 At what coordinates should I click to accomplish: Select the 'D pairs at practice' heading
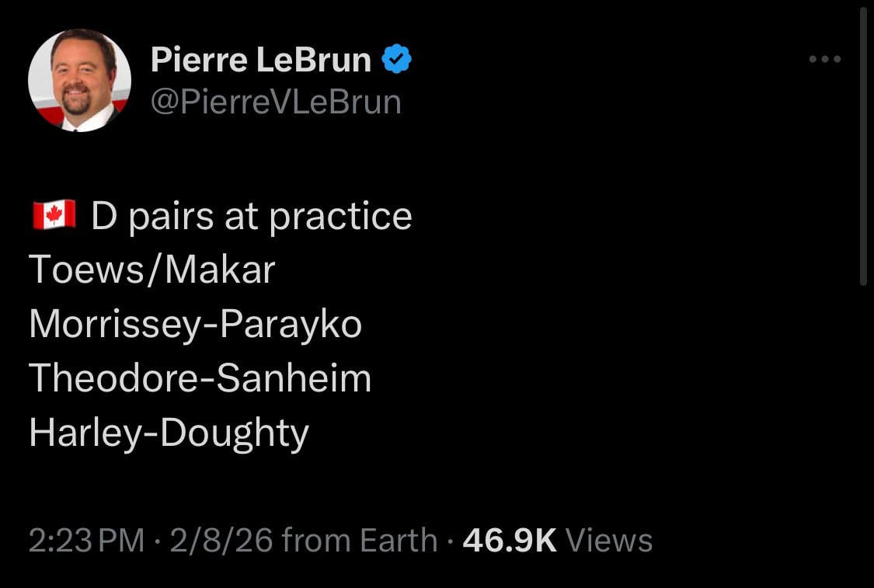click(249, 214)
